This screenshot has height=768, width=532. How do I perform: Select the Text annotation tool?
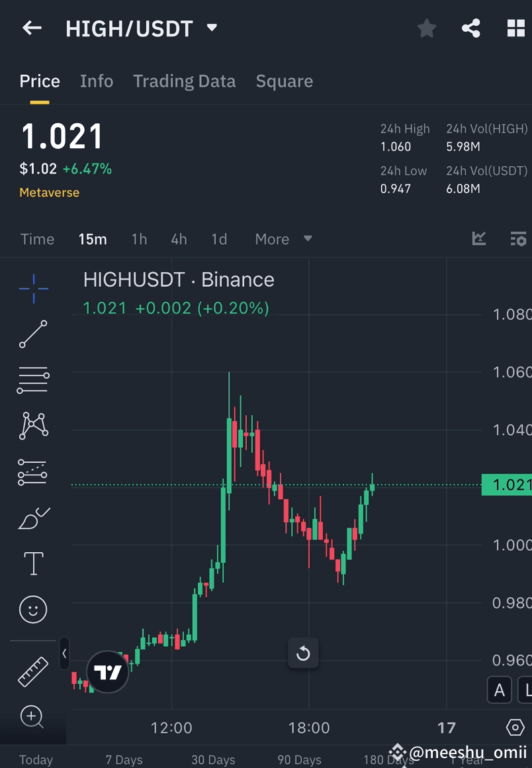click(x=33, y=563)
